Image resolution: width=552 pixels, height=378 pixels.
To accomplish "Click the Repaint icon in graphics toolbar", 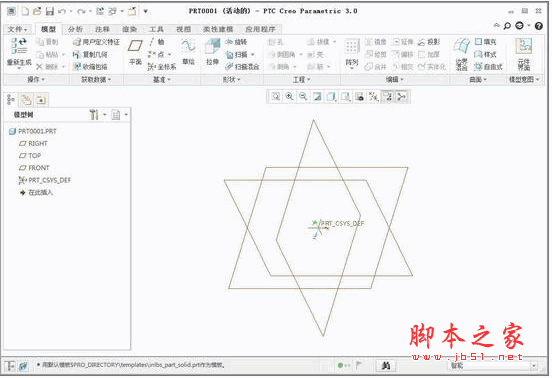I will pos(317,96).
